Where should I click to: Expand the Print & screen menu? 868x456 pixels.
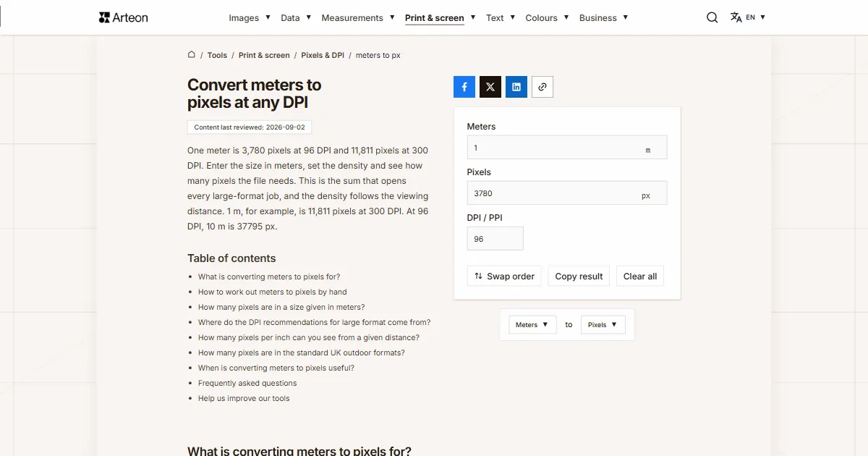pyautogui.click(x=441, y=17)
